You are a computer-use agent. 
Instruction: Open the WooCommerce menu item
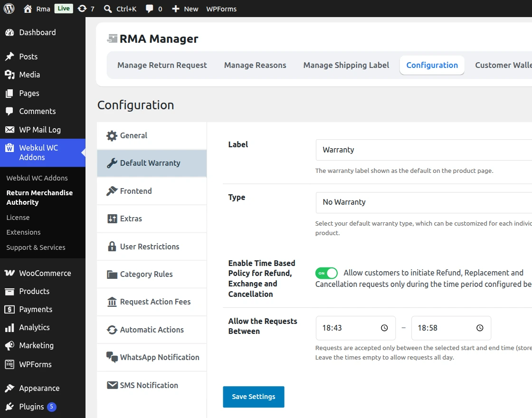[x=43, y=273]
